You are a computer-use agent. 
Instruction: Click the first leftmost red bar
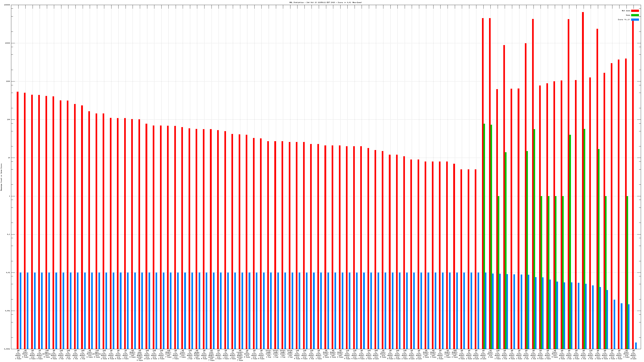pyautogui.click(x=18, y=220)
